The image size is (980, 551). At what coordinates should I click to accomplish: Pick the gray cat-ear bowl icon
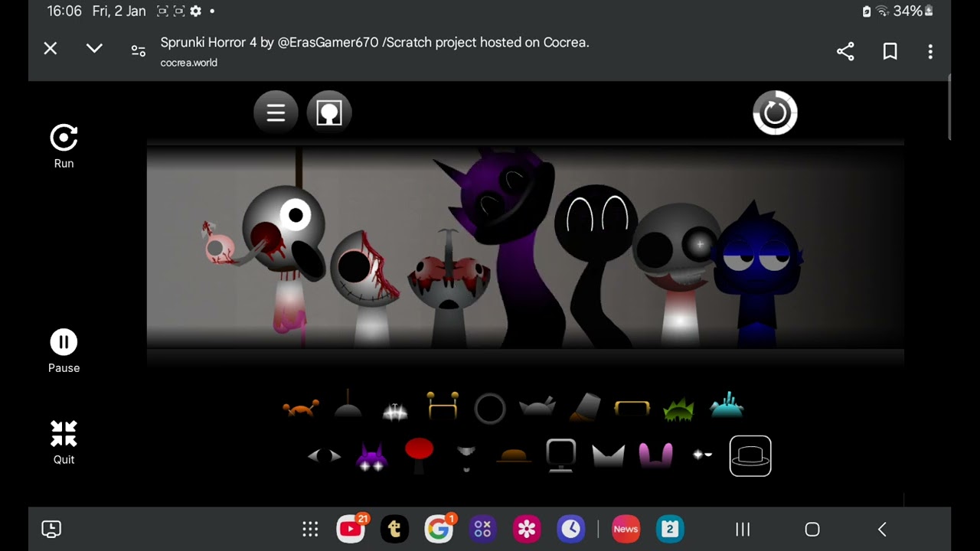pos(537,409)
